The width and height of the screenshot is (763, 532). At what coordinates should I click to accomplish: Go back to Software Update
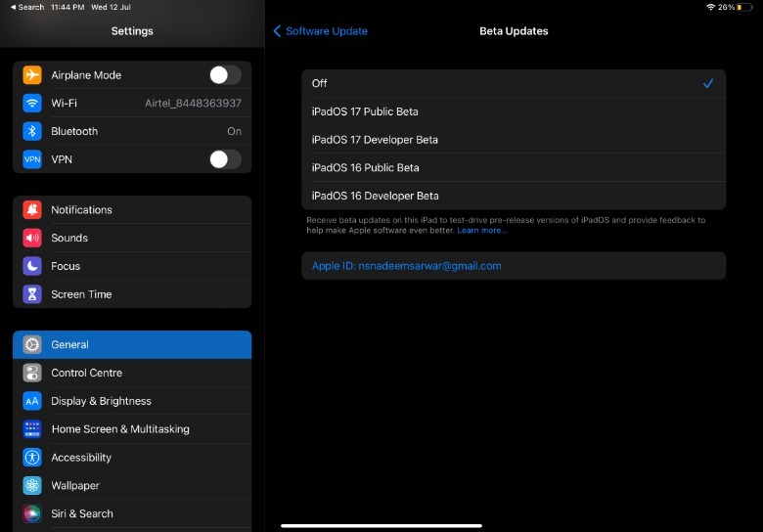[x=321, y=31]
